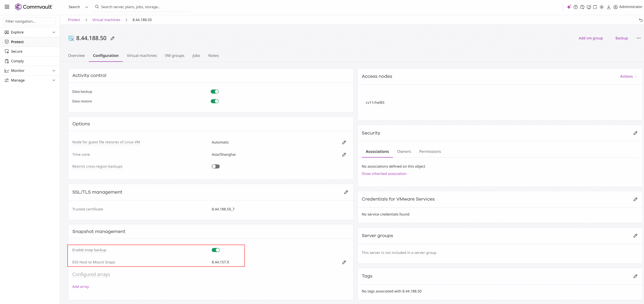Click the Add array link

[x=80, y=287]
